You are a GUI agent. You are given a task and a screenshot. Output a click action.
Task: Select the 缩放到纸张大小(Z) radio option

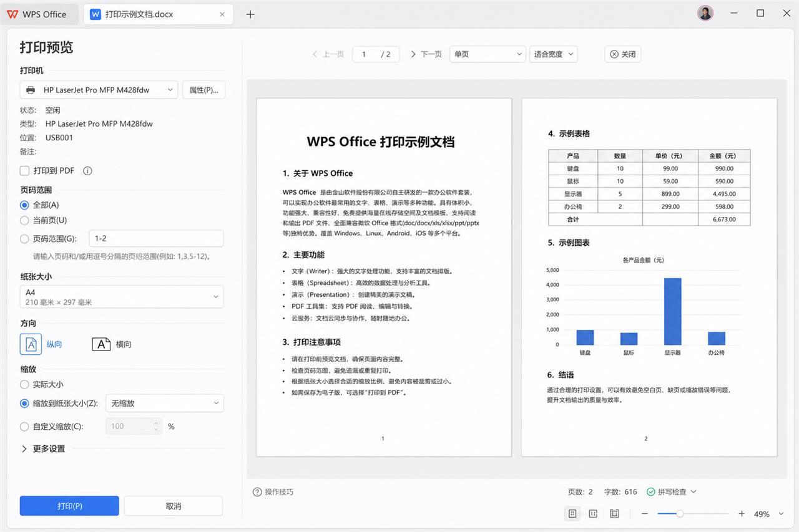(25, 403)
